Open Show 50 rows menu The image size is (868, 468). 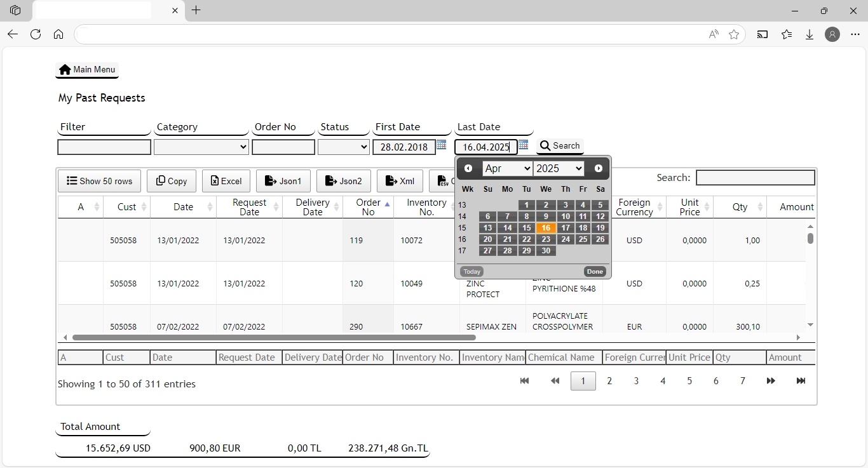[100, 181]
